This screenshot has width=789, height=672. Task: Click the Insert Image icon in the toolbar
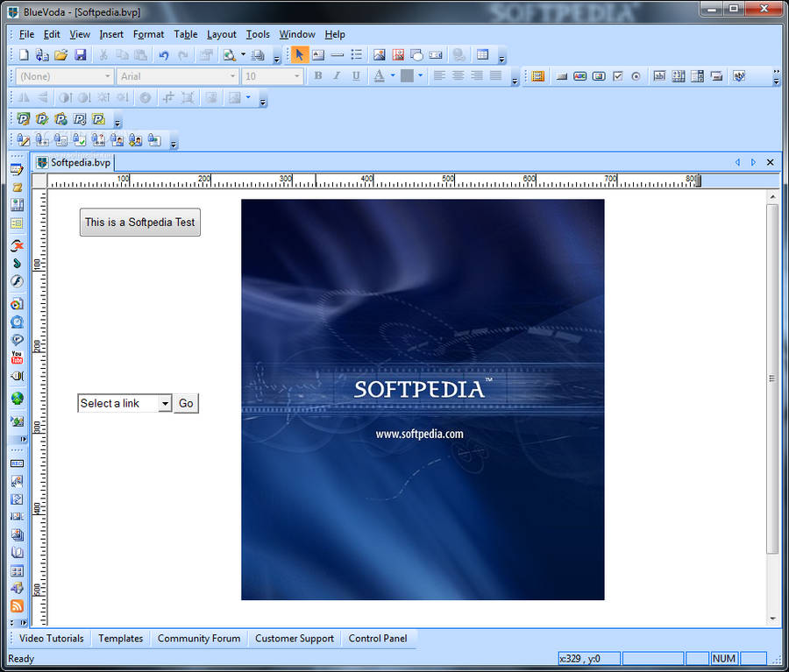380,55
